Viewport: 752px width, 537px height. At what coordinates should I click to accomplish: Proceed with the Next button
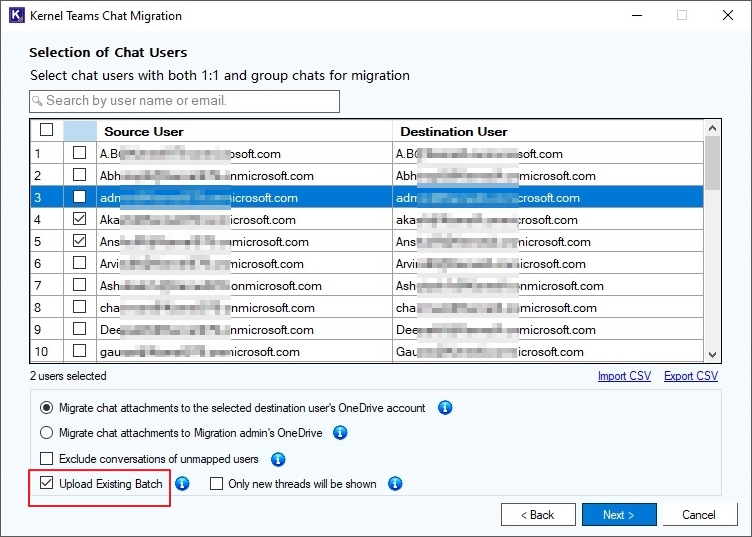pyautogui.click(x=619, y=515)
